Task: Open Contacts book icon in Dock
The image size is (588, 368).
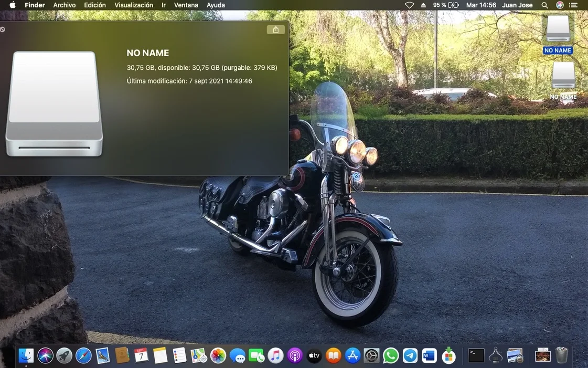Action: (122, 355)
